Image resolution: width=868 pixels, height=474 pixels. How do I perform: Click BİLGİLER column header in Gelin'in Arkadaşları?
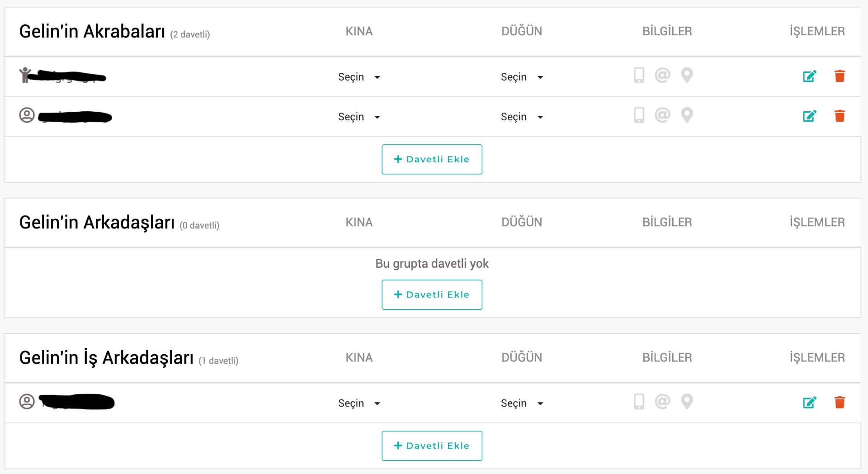click(x=667, y=222)
